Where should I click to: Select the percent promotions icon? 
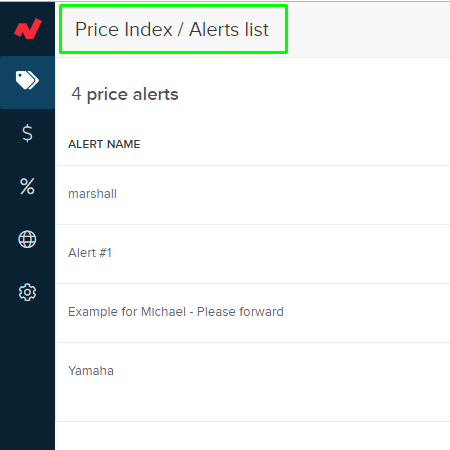[27, 186]
